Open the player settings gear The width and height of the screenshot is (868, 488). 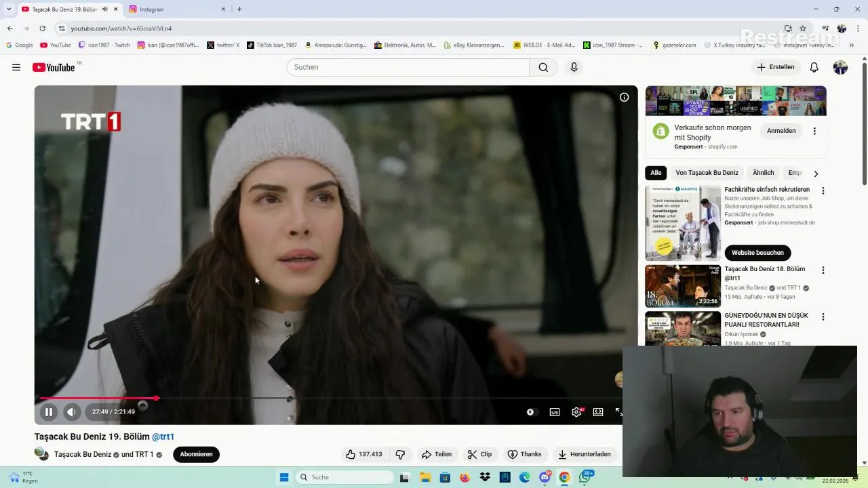click(x=576, y=411)
